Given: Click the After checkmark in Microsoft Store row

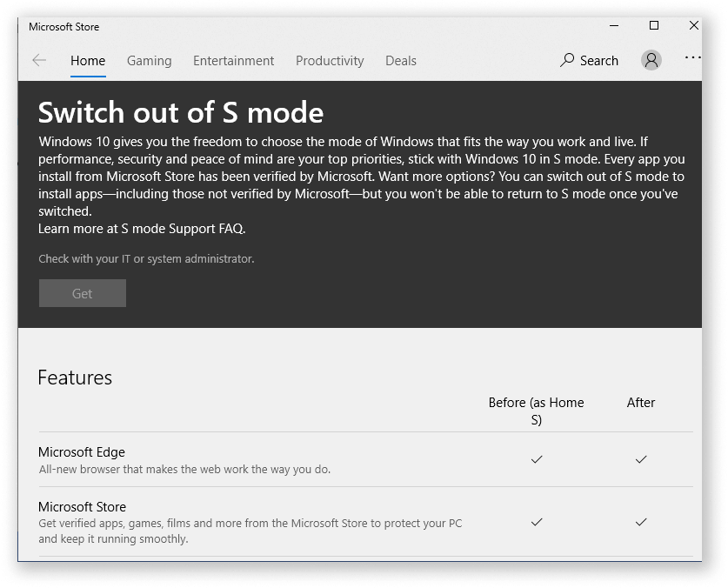Looking at the screenshot, I should 641,522.
